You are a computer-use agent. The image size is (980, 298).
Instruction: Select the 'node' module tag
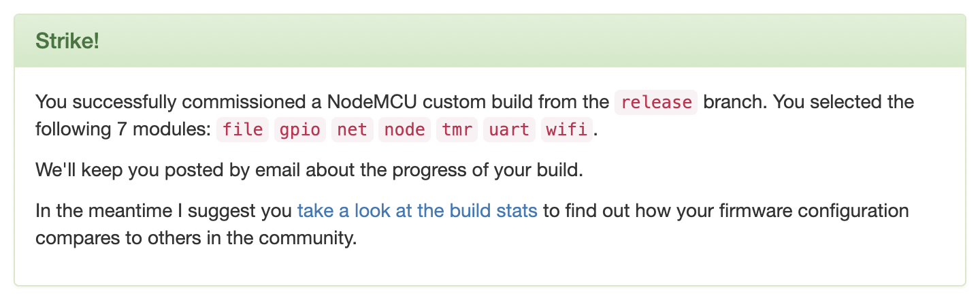point(404,129)
